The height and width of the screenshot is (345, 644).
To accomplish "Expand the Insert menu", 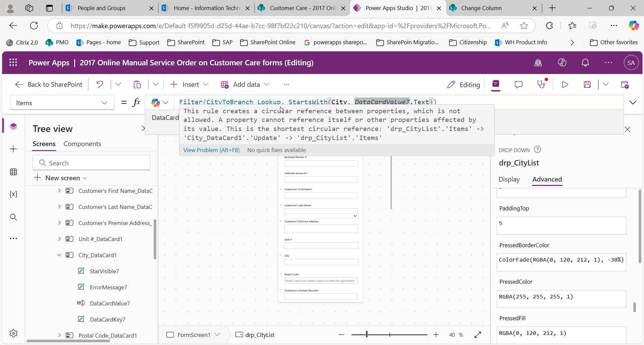I will click(189, 84).
